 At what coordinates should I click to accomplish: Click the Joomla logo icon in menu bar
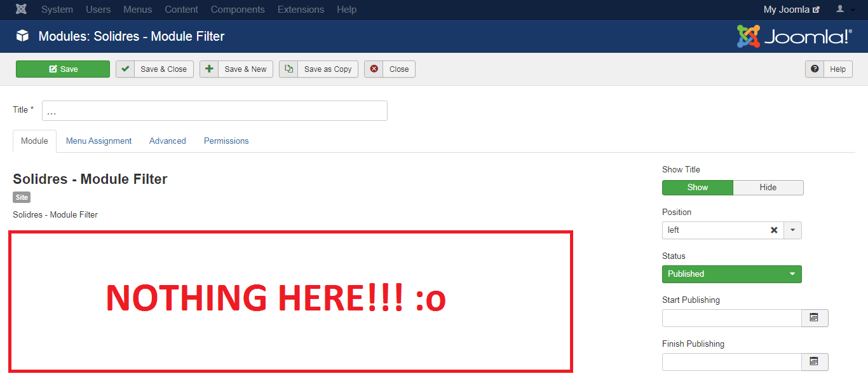tap(21, 10)
